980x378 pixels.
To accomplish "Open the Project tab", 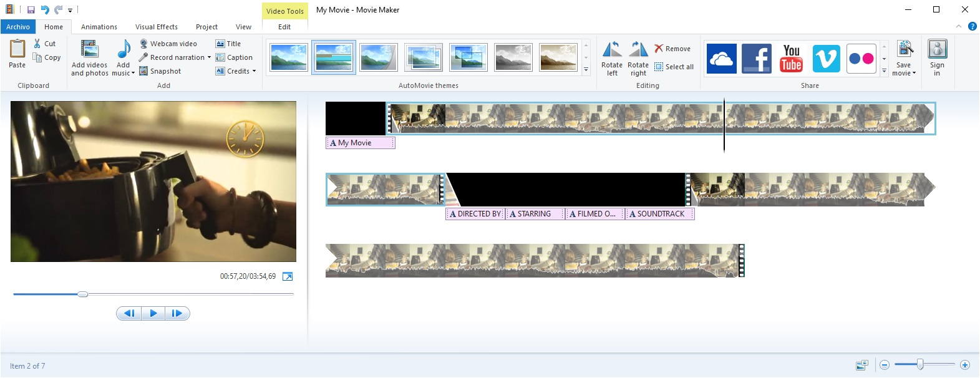I will pos(206,27).
